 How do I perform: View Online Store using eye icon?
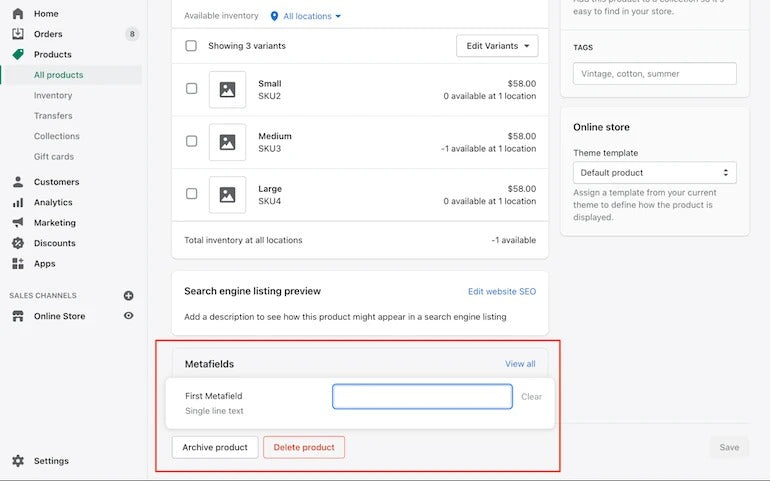click(128, 316)
